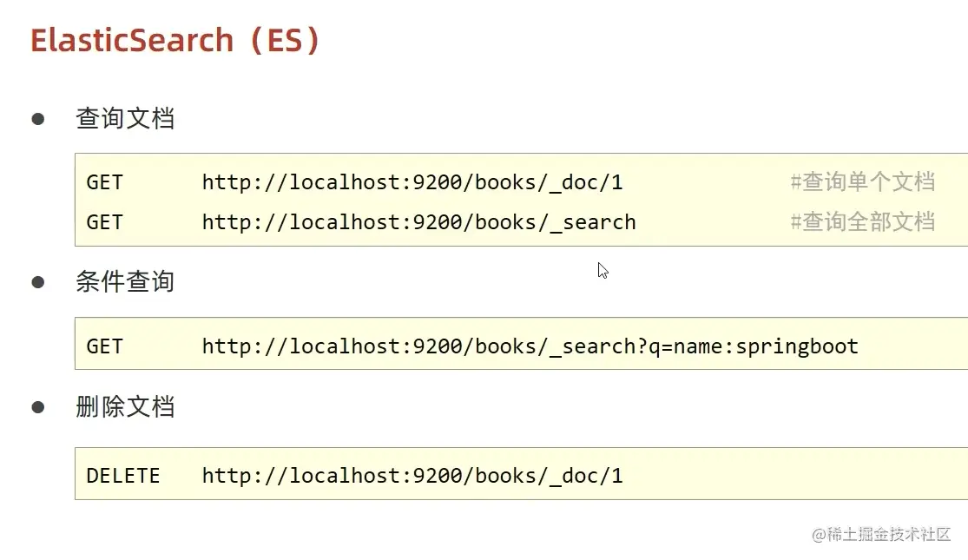Click the DELETE request URL books/_doc/1
Screen dimensions: 968x560
click(x=412, y=476)
